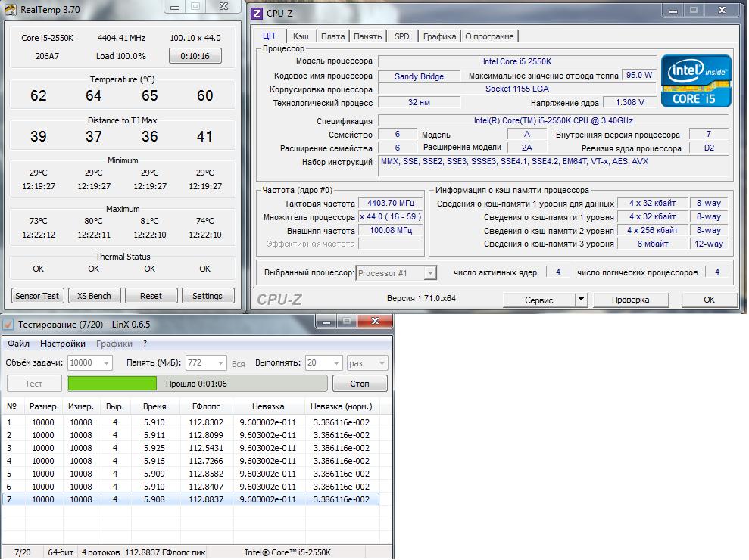Screen dimensions: 749x560
Task: Click the 1.308 V core voltage value
Action: pos(629,103)
